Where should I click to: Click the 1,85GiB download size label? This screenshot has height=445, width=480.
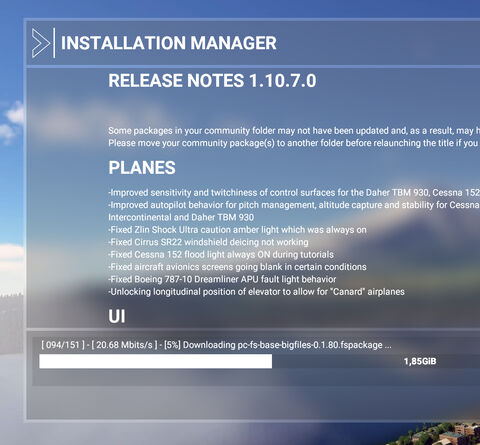[x=420, y=361]
